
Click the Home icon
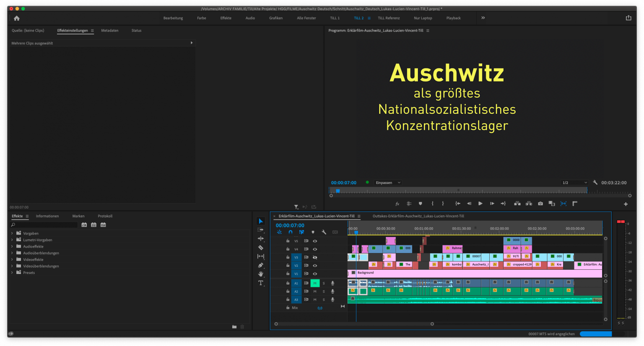tap(17, 18)
